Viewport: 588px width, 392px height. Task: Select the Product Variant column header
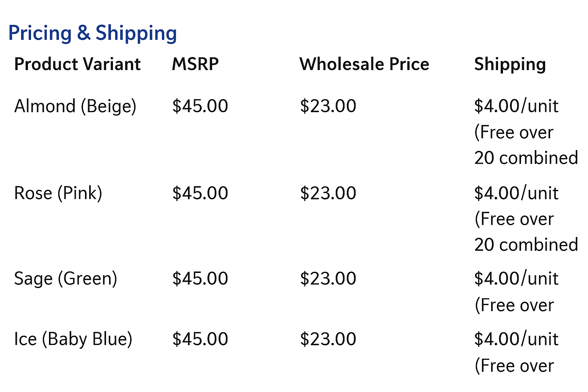pyautogui.click(x=77, y=64)
